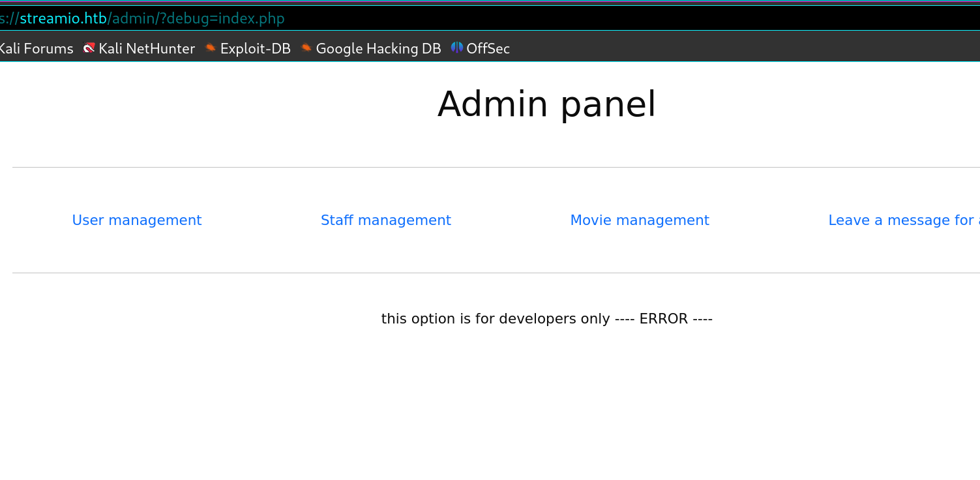Open the Exploit-DB bookmark
The width and height of the screenshot is (980, 480).
247,48
